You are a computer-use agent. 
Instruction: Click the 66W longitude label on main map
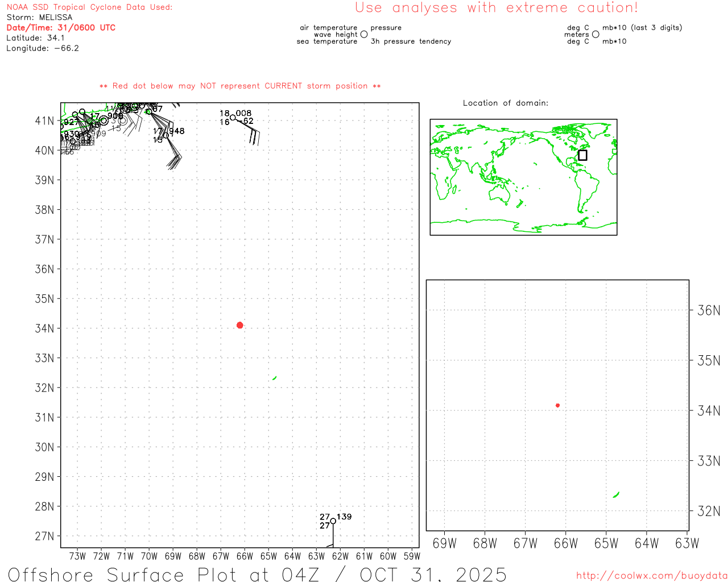[x=245, y=556]
